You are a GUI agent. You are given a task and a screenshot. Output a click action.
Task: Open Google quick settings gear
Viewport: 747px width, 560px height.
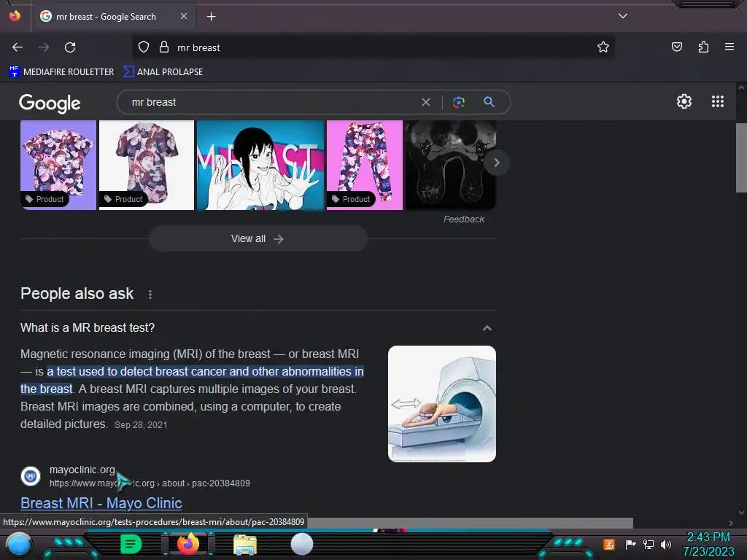(x=684, y=101)
